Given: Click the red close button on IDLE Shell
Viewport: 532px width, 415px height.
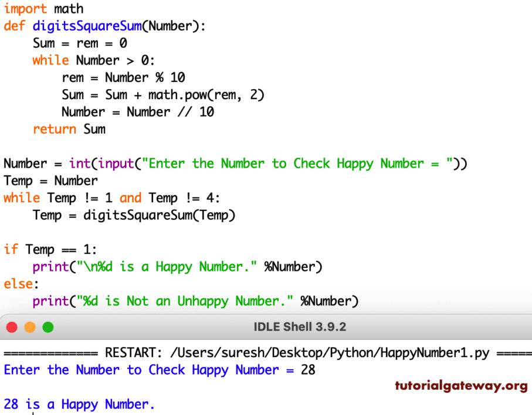Looking at the screenshot, I should point(11,328).
